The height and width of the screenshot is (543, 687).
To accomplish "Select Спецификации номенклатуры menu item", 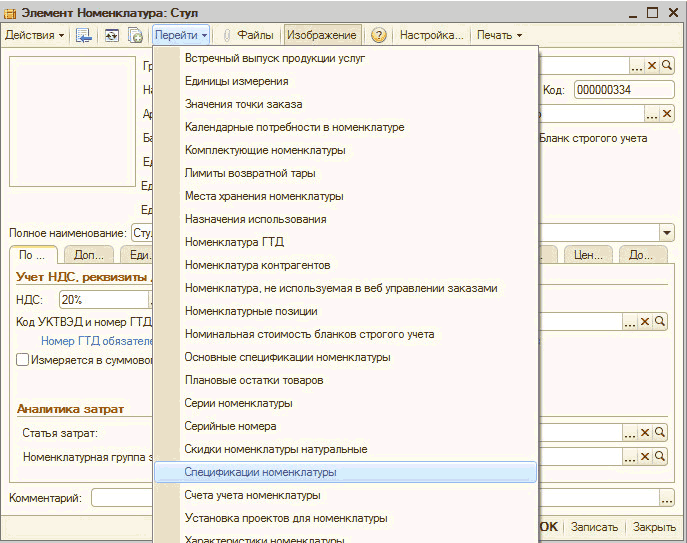I will 260,472.
